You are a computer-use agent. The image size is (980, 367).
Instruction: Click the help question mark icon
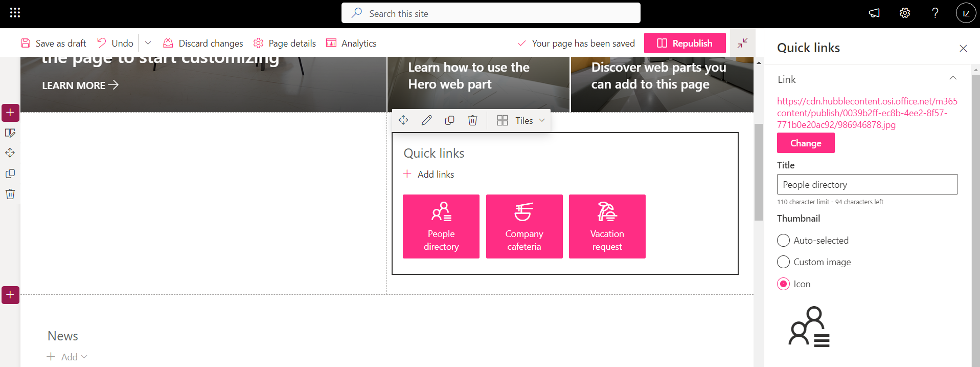935,13
